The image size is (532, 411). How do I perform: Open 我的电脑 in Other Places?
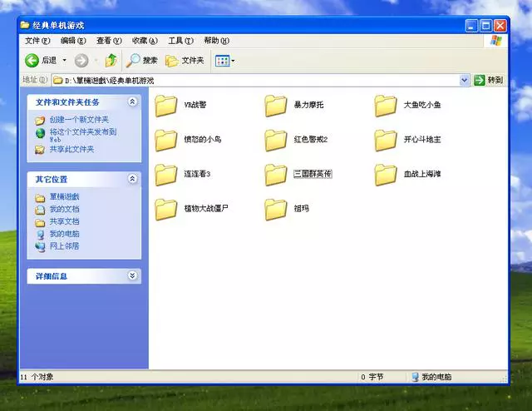coord(65,234)
